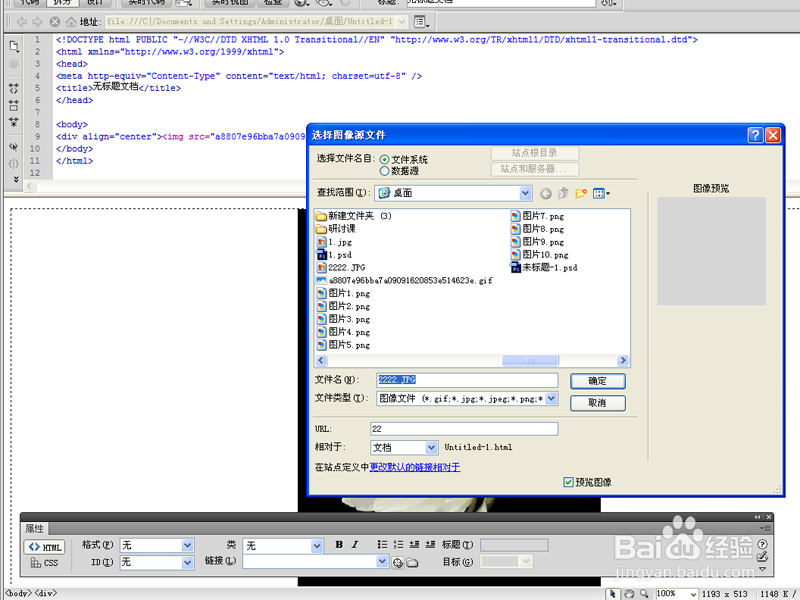Image resolution: width=800 pixels, height=600 pixels.
Task: Click the home icon in the address toolbar
Action: pyautogui.click(x=71, y=22)
